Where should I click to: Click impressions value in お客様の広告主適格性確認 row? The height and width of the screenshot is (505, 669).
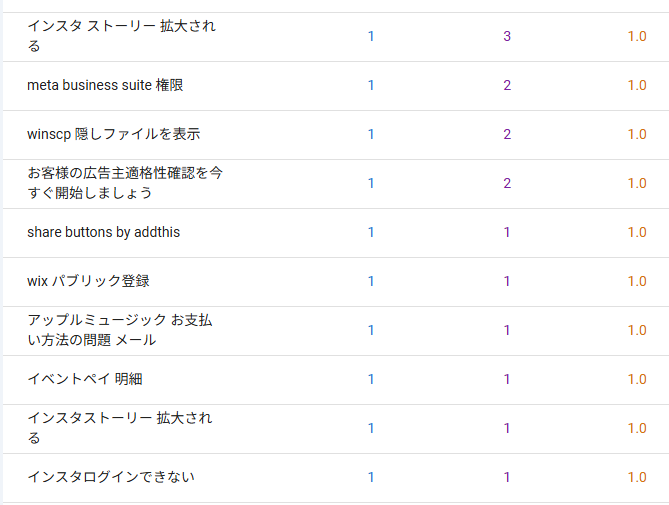coord(507,184)
